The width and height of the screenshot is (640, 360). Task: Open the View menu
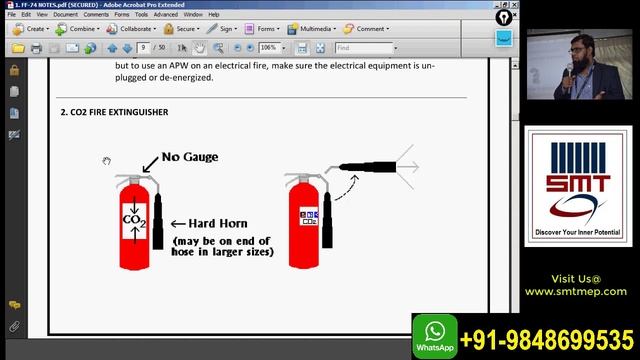[x=42, y=14]
